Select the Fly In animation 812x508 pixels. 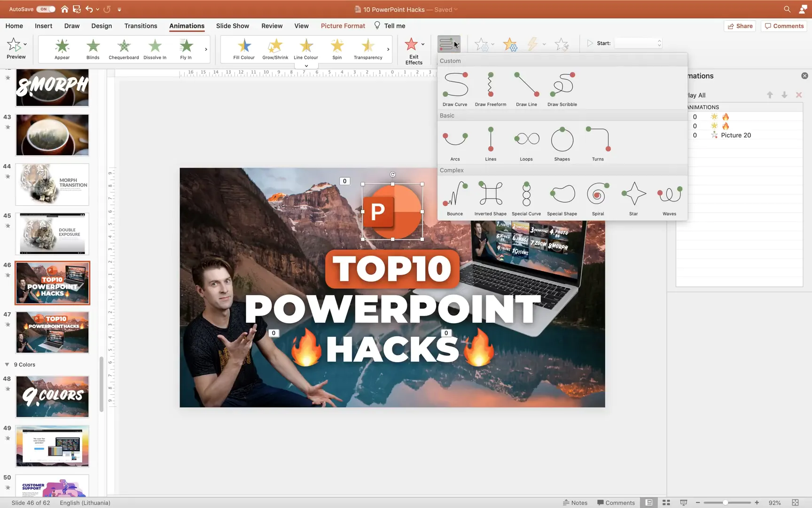(x=185, y=48)
